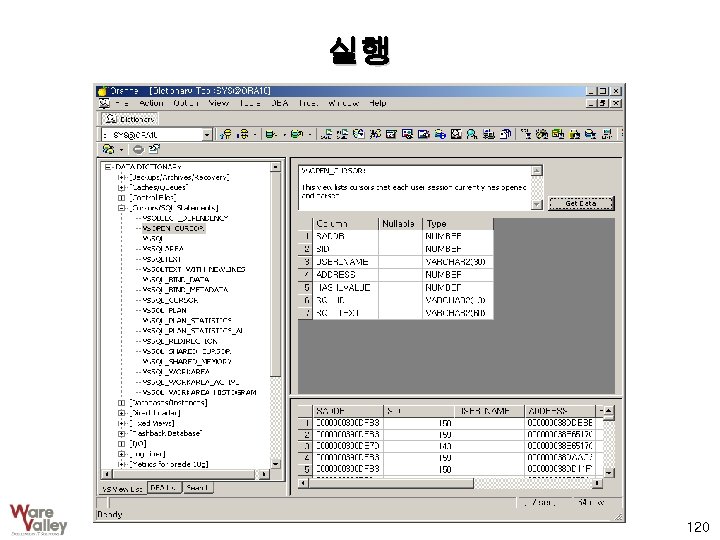This screenshot has height=540, width=720.
Task: Open the File menu
Action: (x=122, y=103)
